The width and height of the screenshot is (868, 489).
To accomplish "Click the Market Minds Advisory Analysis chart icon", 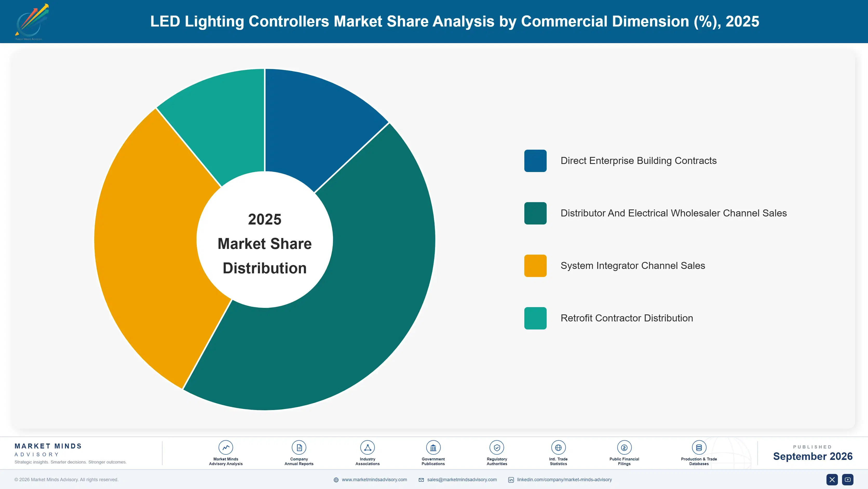I will 226,447.
